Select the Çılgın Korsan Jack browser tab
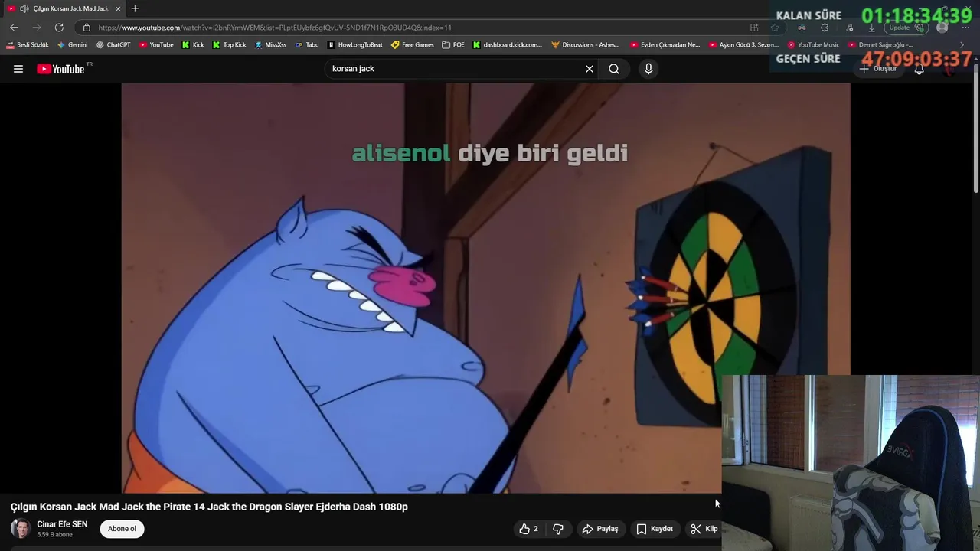Viewport: 980px width, 551px height. pyautogui.click(x=65, y=8)
